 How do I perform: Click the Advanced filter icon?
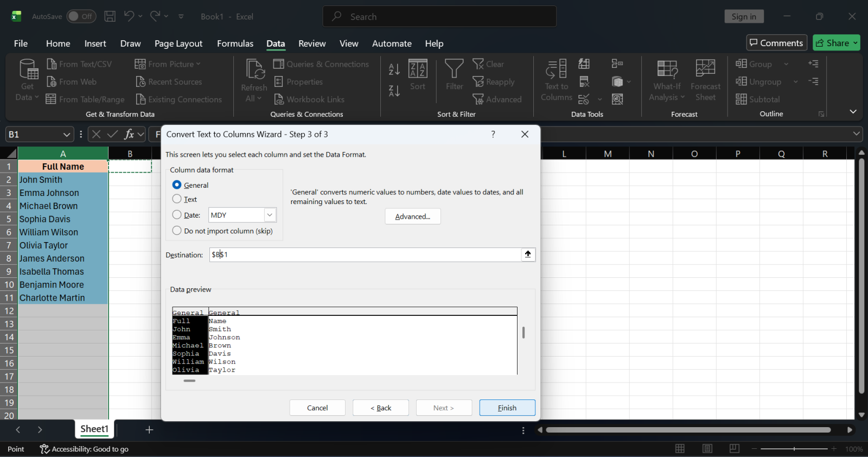pos(478,99)
